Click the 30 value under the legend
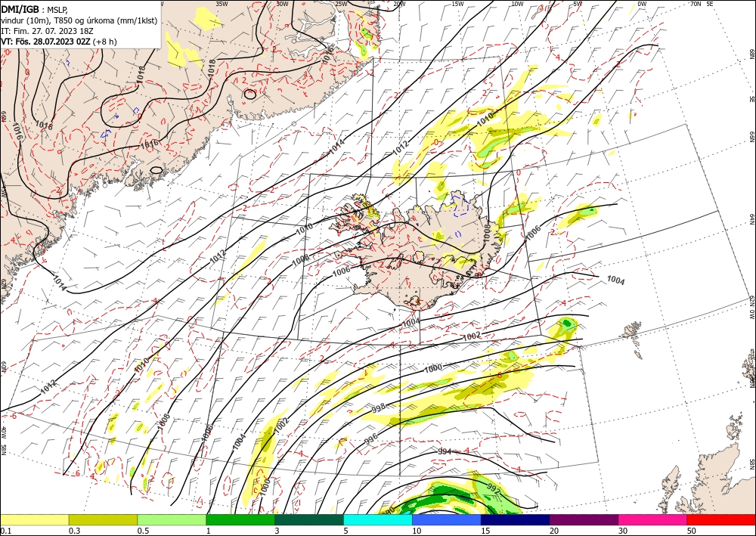Image resolution: width=756 pixels, height=536 pixels. (x=623, y=531)
